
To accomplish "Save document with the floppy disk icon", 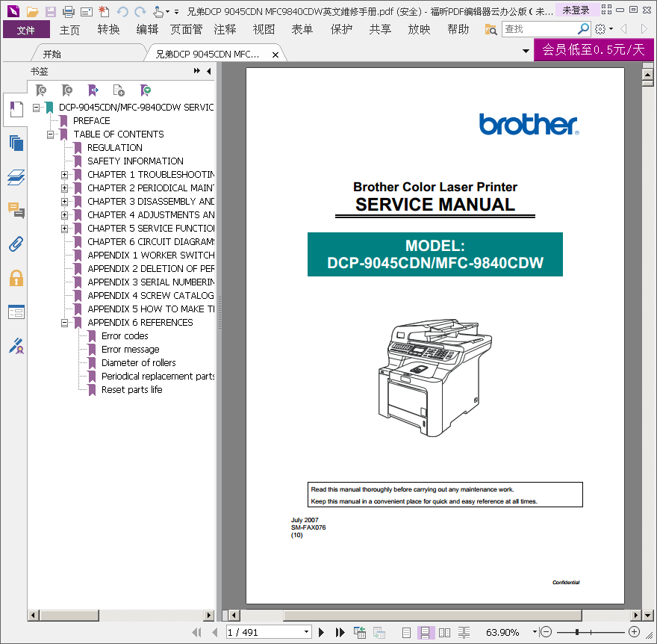I will 51,11.
